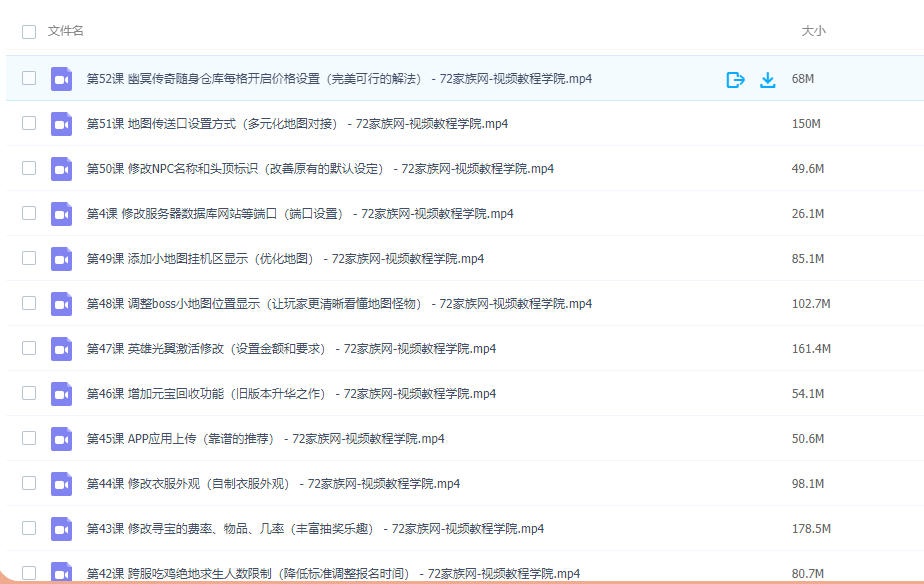Click the video icon for 第51课 地图传送口设置方式
Viewport: 924px width, 584px height.
point(62,124)
